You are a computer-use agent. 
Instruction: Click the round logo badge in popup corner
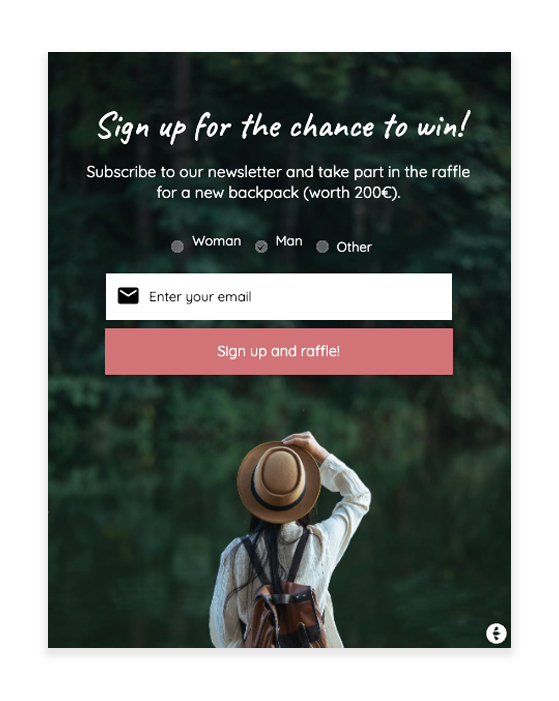[496, 633]
